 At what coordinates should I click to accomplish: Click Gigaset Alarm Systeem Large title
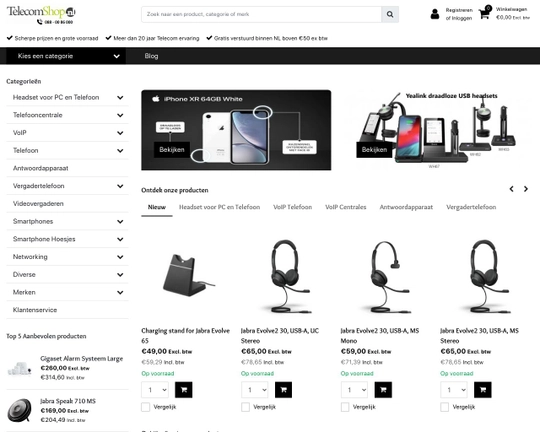point(82,359)
